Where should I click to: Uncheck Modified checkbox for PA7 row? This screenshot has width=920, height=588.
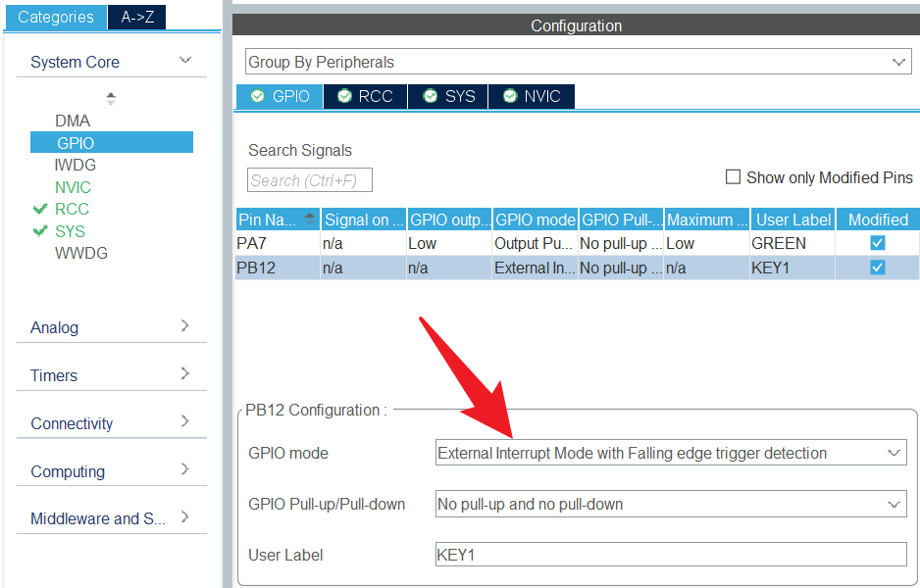pyautogui.click(x=878, y=243)
